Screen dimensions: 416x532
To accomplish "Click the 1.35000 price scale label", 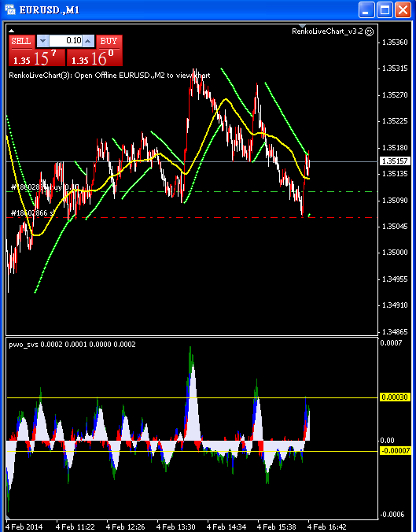I will (395, 253).
